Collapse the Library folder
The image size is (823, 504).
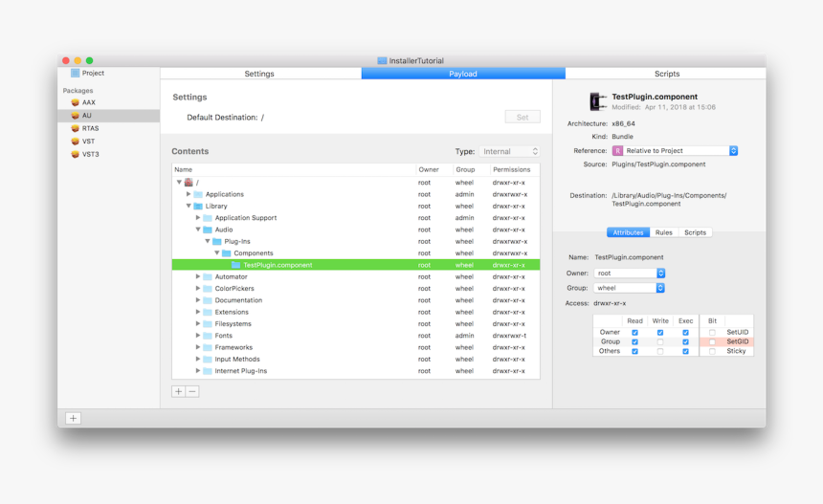(x=189, y=207)
